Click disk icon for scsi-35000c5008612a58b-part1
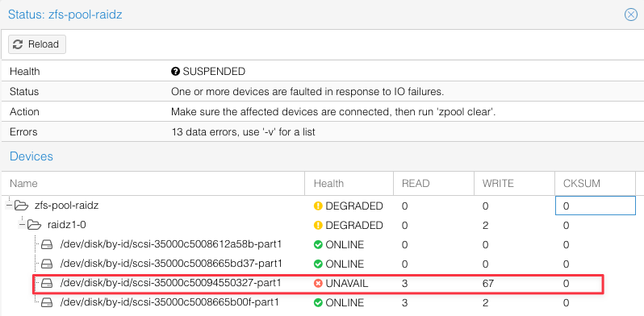The image size is (644, 316). [x=47, y=244]
